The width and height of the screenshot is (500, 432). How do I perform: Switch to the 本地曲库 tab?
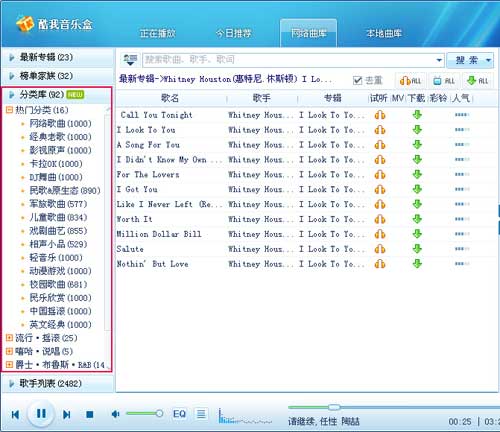(384, 33)
